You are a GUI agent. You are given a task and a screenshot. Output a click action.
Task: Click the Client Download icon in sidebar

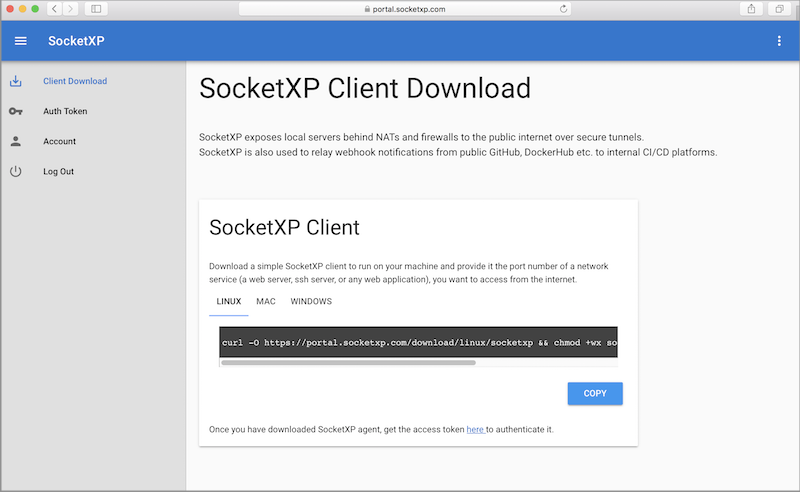[x=16, y=81]
